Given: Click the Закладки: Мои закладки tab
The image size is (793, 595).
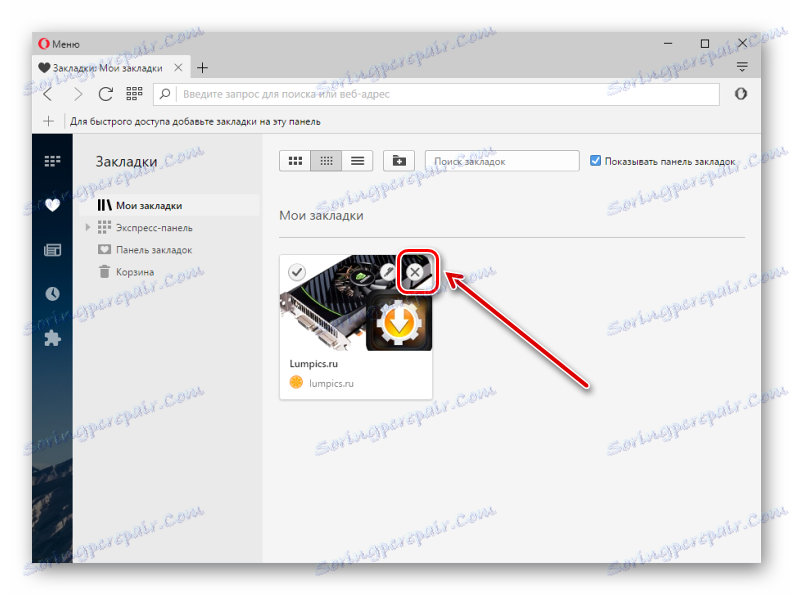Looking at the screenshot, I should [x=111, y=67].
